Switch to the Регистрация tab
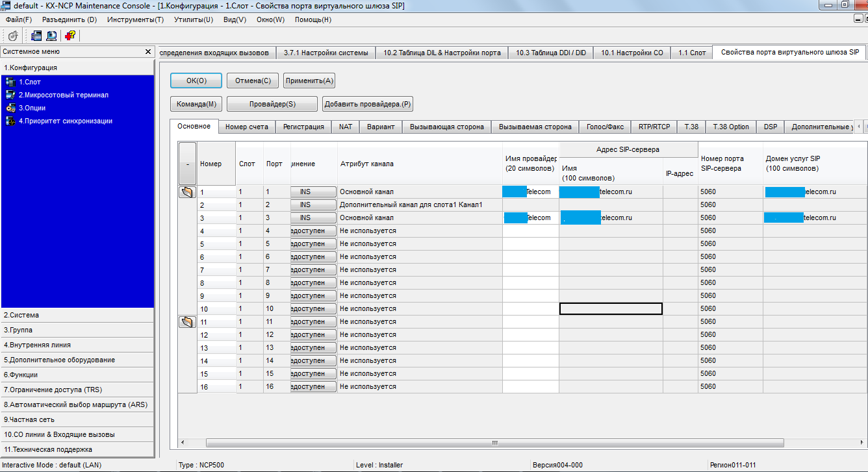This screenshot has width=868, height=472. point(303,127)
